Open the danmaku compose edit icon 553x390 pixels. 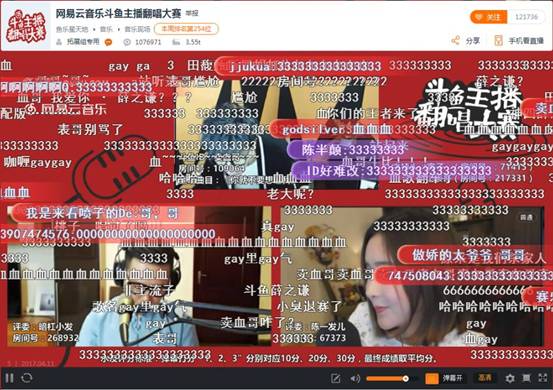tap(335, 379)
